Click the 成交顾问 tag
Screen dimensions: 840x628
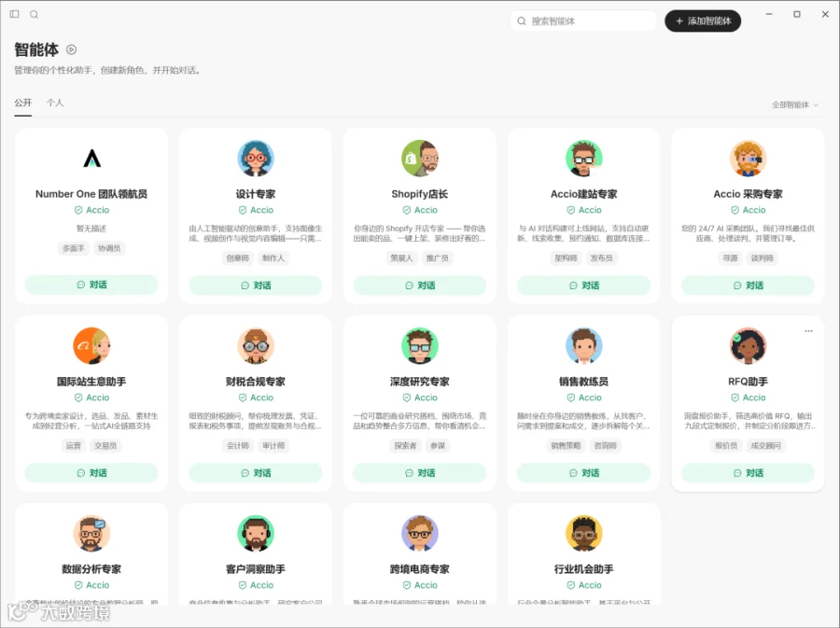(766, 445)
